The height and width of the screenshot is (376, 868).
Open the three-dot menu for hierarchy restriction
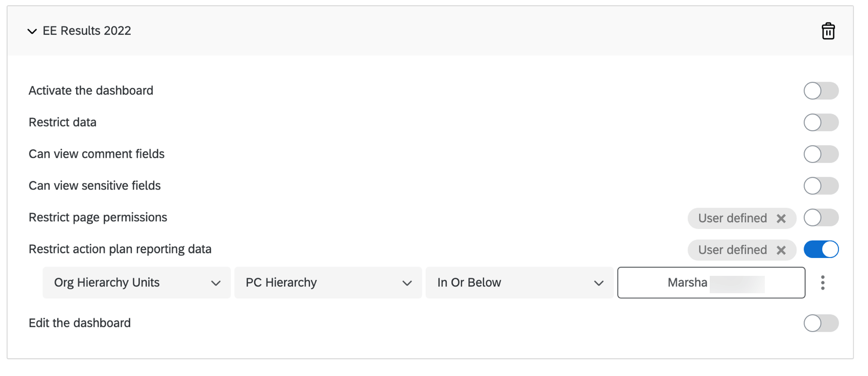[823, 283]
